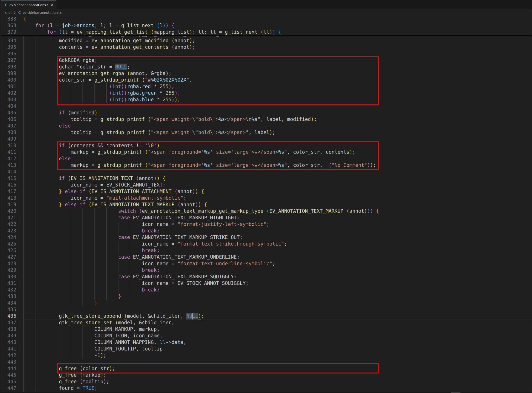Click the "No Comment" string on line 413

[349, 165]
